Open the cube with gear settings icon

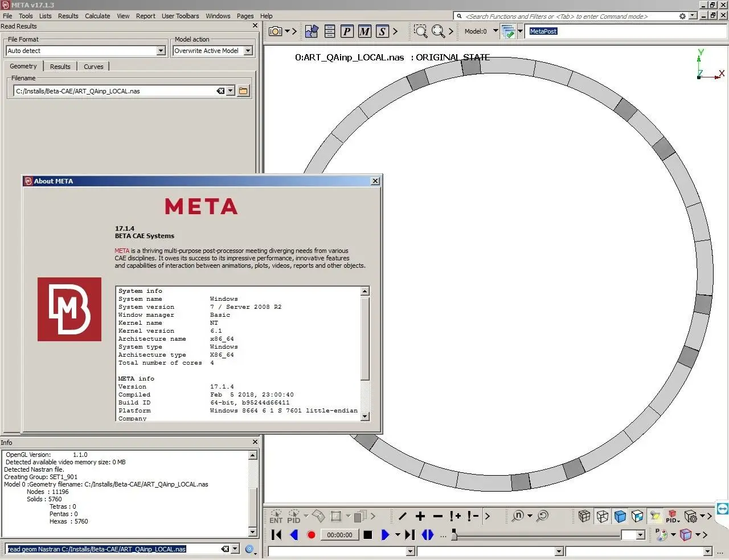click(x=691, y=516)
